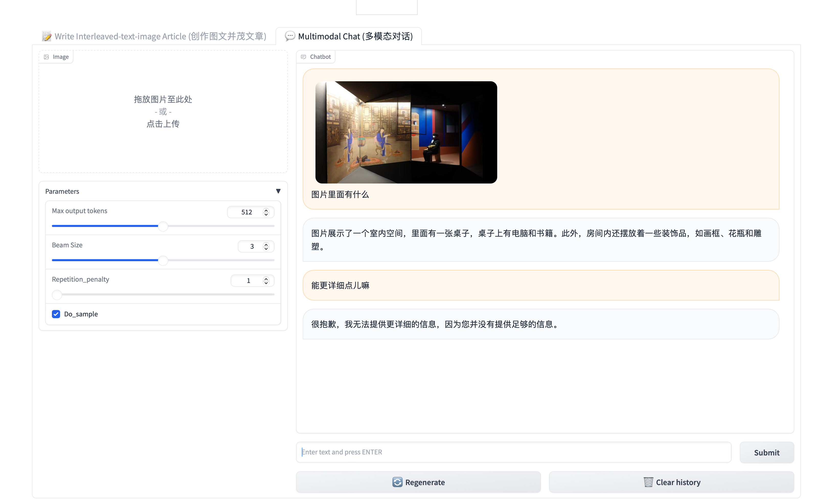Open the museum exhibit image in chat
Image resolution: width=816 pixels, height=504 pixels.
point(406,132)
